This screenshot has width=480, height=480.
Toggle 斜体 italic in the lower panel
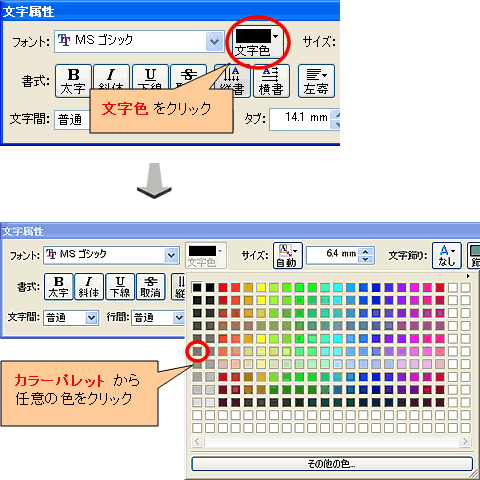tap(89, 287)
